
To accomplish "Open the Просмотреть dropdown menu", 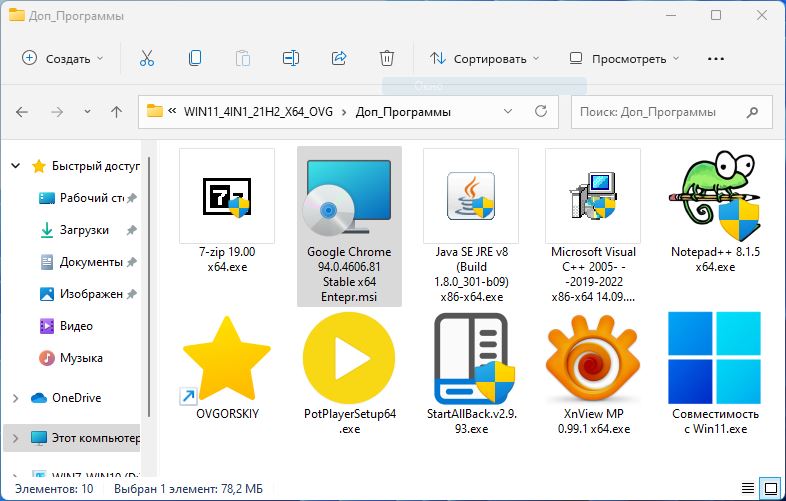I will [624, 58].
